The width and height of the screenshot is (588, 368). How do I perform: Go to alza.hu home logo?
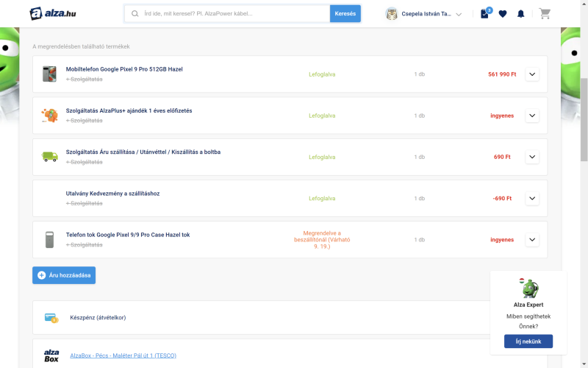[x=53, y=13]
